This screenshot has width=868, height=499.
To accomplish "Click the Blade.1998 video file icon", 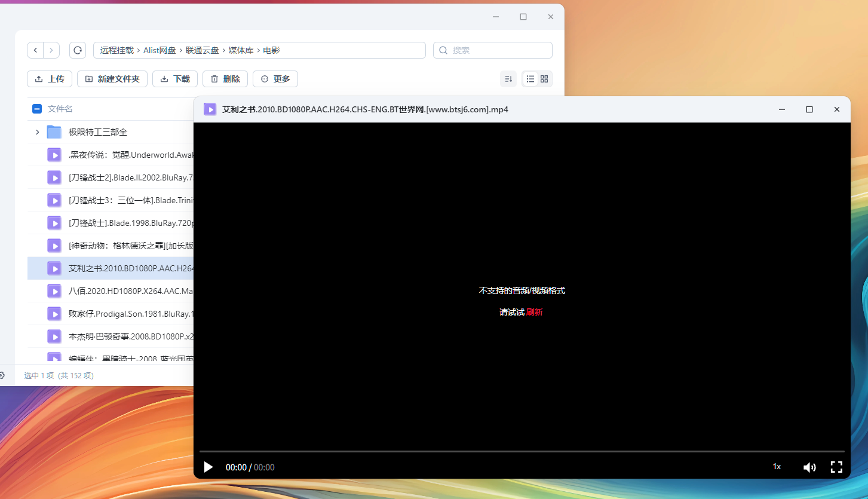I will (54, 223).
